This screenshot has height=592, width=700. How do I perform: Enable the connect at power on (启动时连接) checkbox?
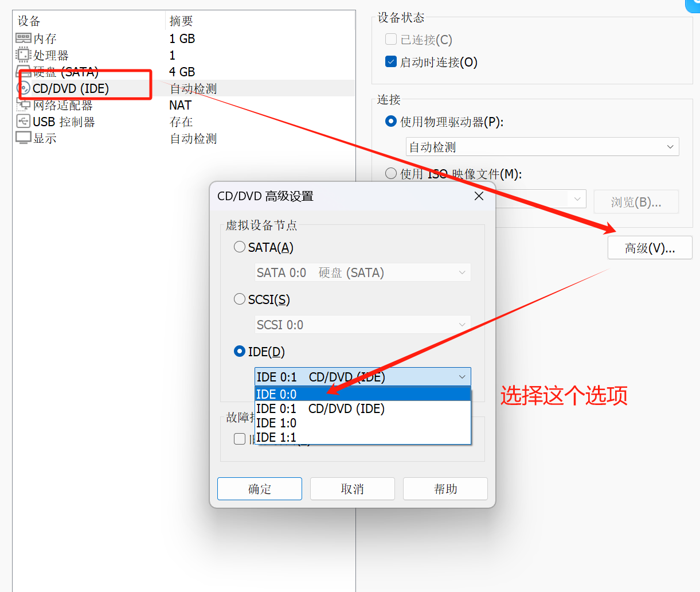[391, 62]
